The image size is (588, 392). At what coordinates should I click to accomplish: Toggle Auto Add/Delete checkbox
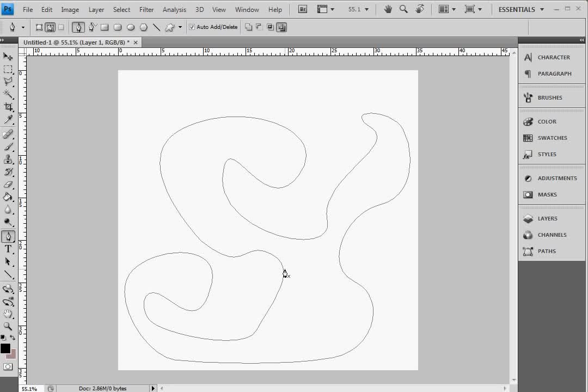click(192, 27)
